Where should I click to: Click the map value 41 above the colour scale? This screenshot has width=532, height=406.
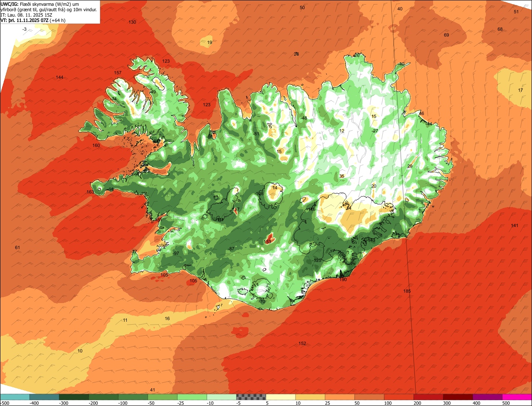[x=152, y=390]
